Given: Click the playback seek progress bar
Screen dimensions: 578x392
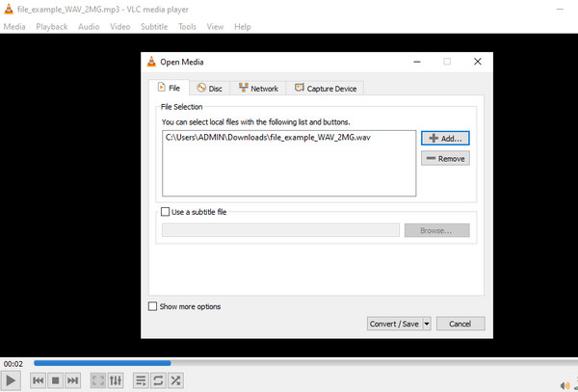Looking at the screenshot, I should click(x=305, y=363).
